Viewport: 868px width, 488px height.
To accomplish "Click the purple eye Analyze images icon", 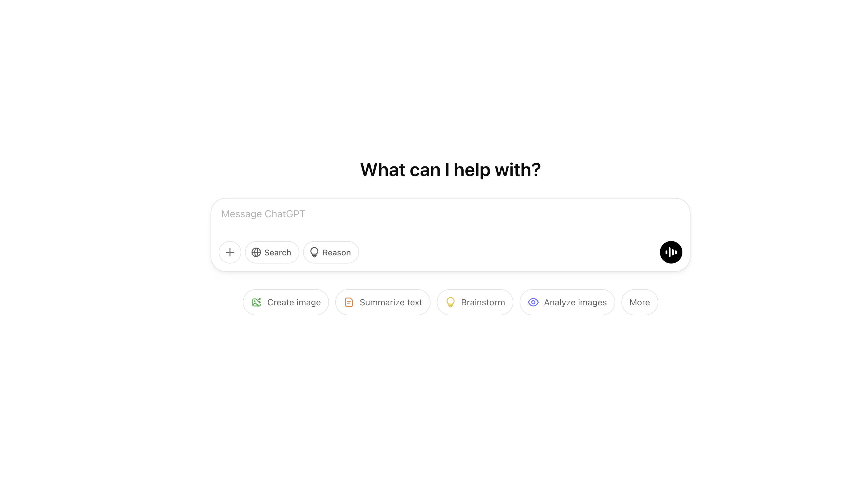I will [533, 302].
